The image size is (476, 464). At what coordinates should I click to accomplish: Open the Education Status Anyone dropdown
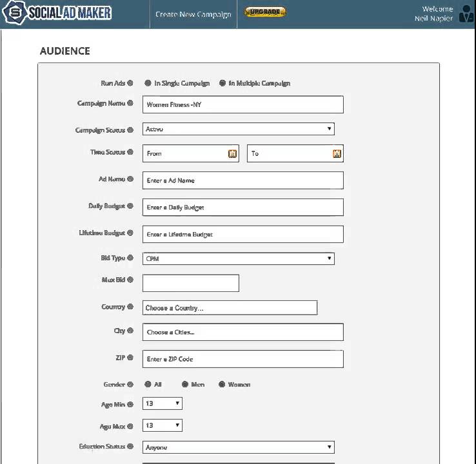click(239, 447)
